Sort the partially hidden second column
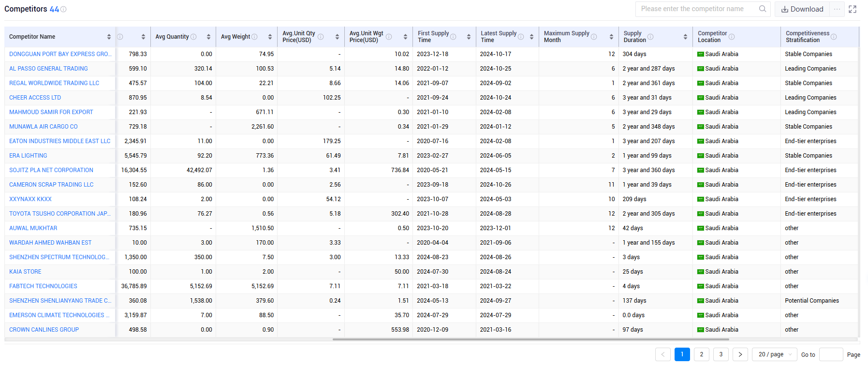Viewport: 868px width, 366px height. (x=143, y=37)
